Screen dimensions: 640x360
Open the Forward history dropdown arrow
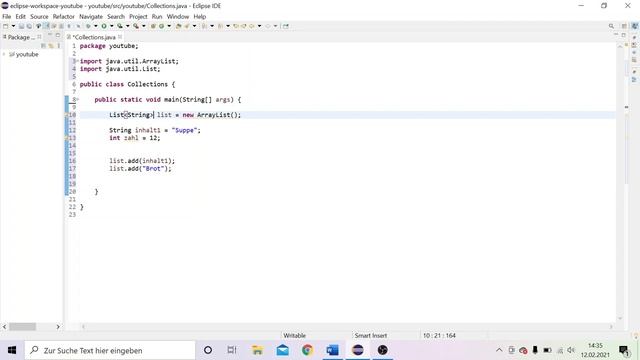coord(276,26)
